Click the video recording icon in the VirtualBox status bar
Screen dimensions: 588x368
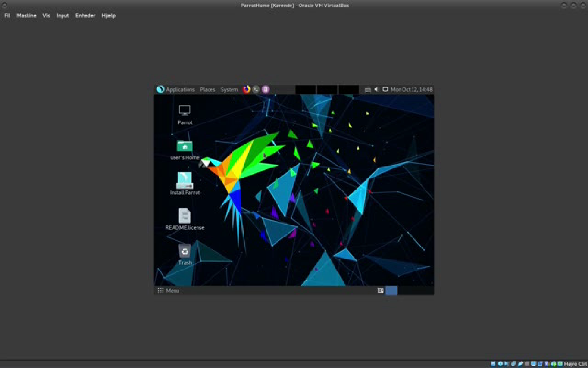[540, 364]
